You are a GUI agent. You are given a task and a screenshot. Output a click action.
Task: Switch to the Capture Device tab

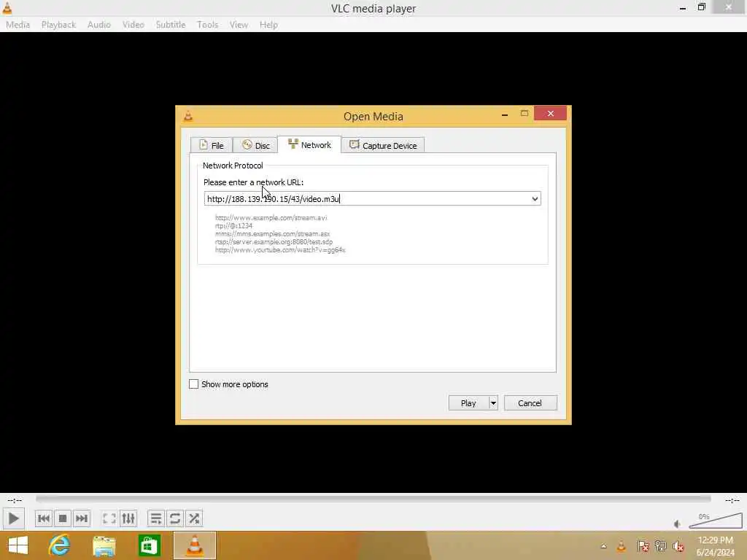tap(383, 145)
